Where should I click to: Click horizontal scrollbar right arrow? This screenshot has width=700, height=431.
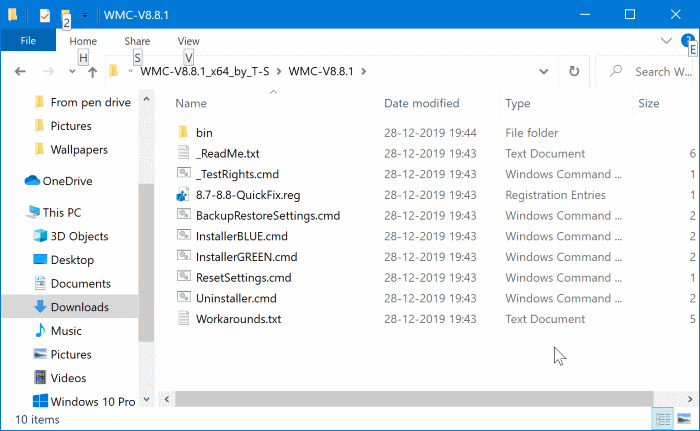click(690, 399)
